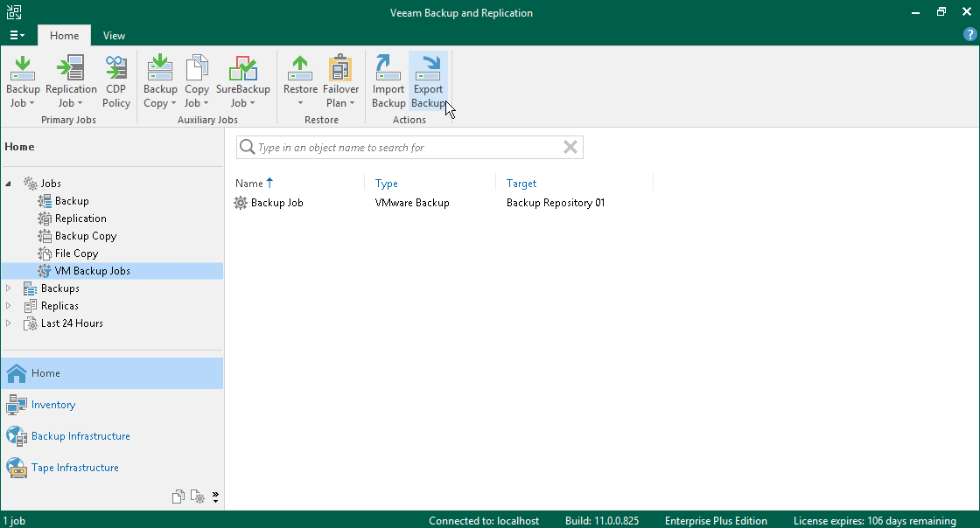Screen dimensions: 980x528
Task: Select the File Copy tree node
Action: tap(76, 254)
